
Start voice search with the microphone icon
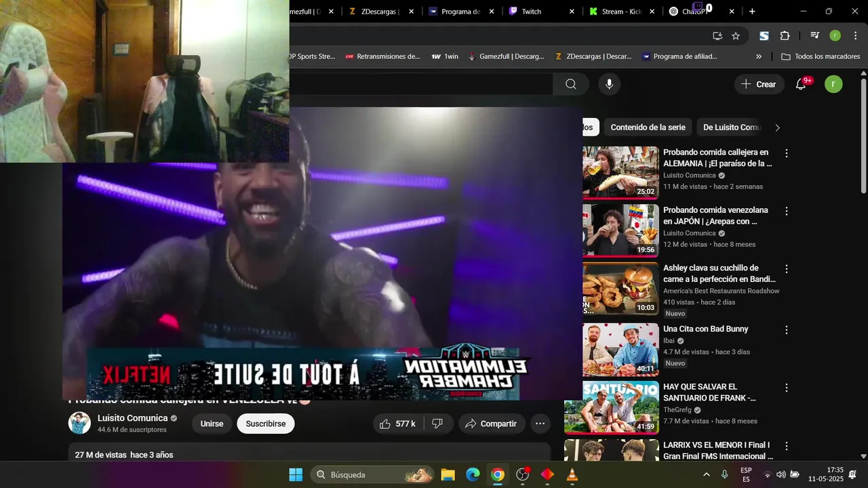click(609, 84)
